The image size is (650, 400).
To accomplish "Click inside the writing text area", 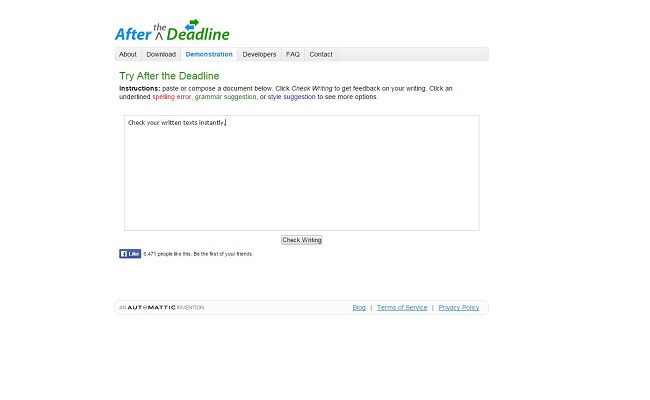I will click(x=302, y=173).
